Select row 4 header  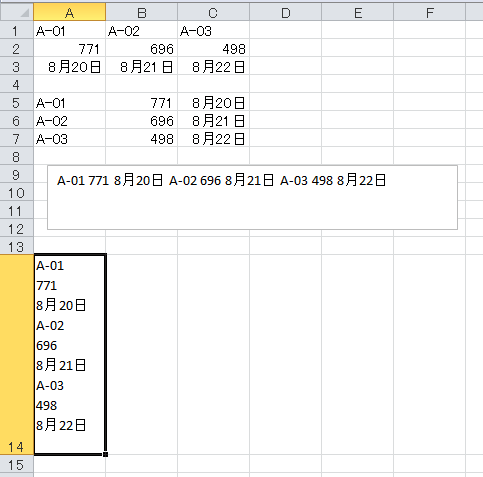point(17,84)
